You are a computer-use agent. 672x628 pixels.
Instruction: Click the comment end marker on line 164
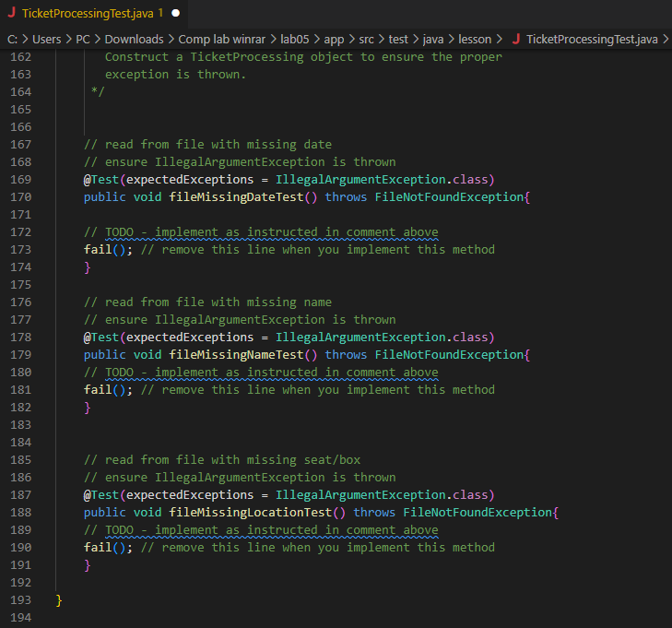(x=98, y=91)
